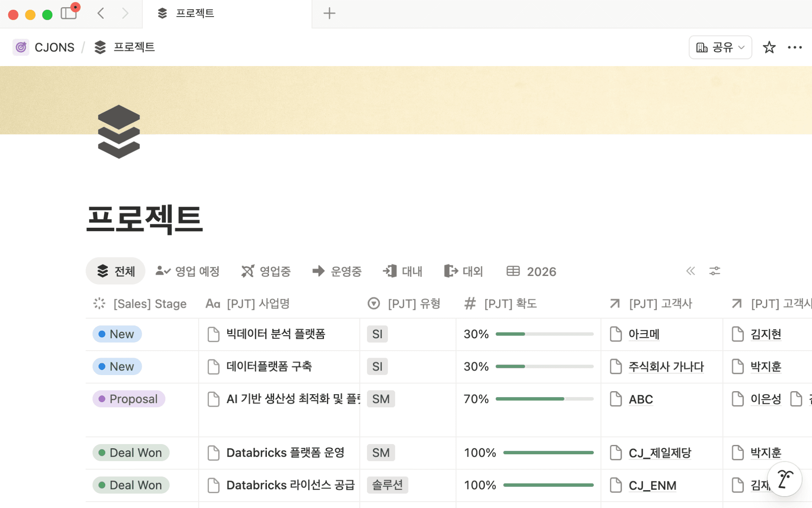Click the 프로젝트 stack icon in the breadcrumb

pos(100,47)
